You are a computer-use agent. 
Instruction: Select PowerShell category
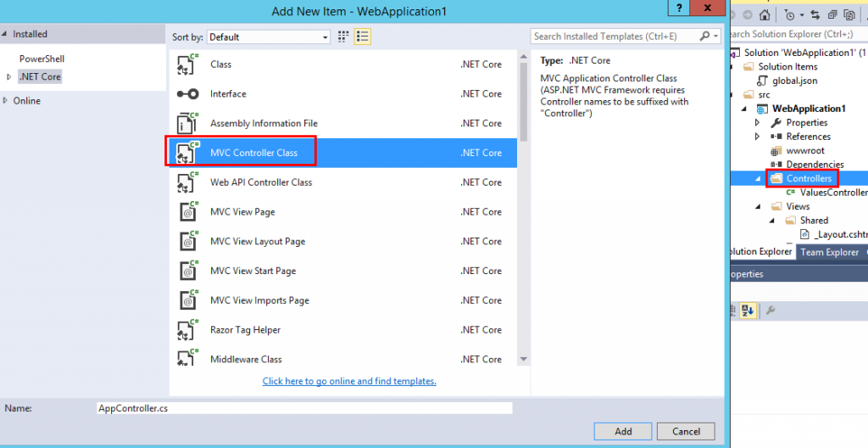point(42,59)
